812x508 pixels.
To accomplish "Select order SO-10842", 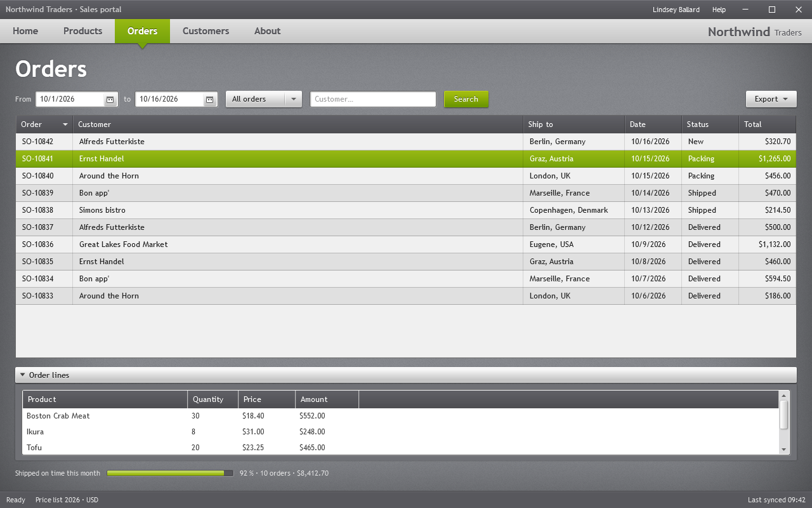I will click(406, 142).
